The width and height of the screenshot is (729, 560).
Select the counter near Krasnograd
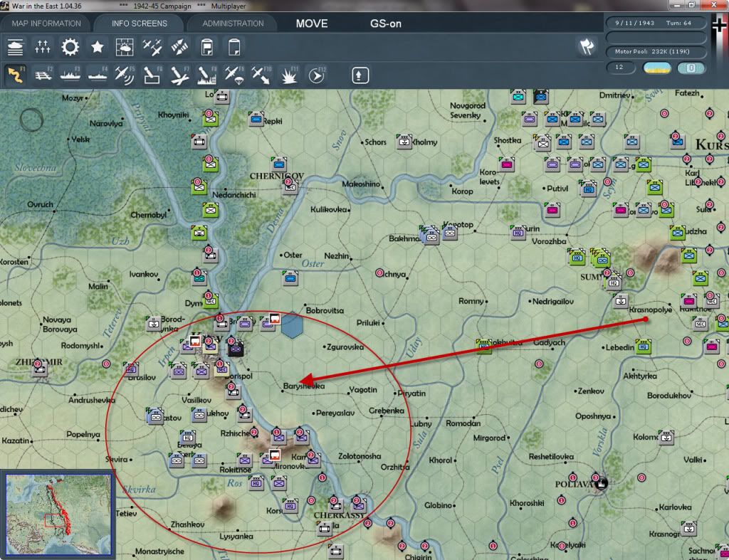pos(689,529)
